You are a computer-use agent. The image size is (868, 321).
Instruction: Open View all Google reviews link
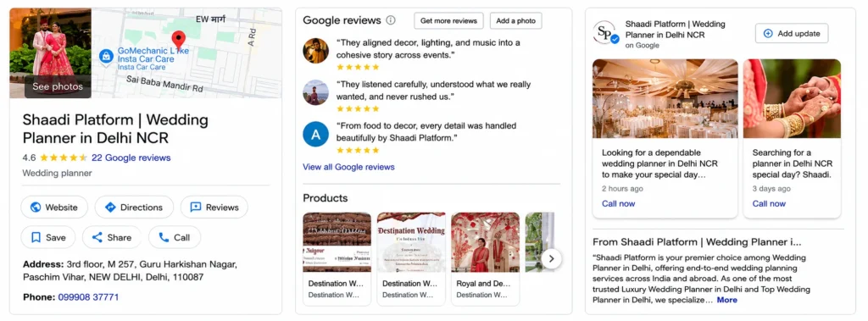[x=348, y=167]
